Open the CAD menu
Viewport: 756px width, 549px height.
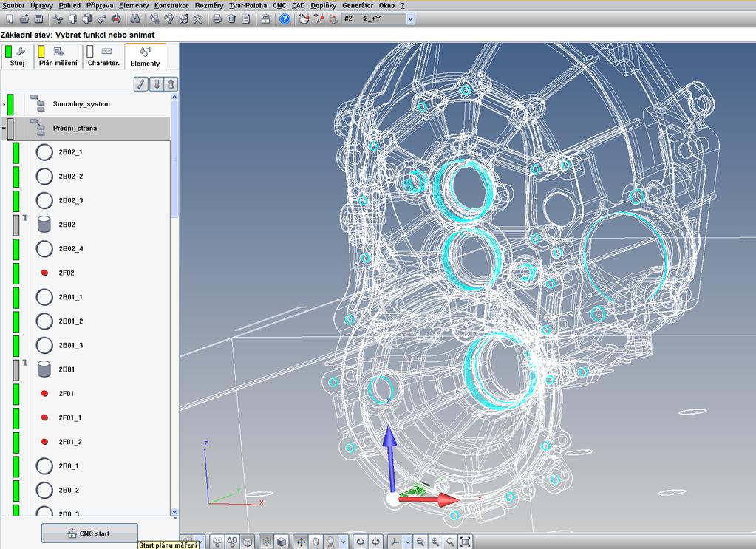(299, 5)
